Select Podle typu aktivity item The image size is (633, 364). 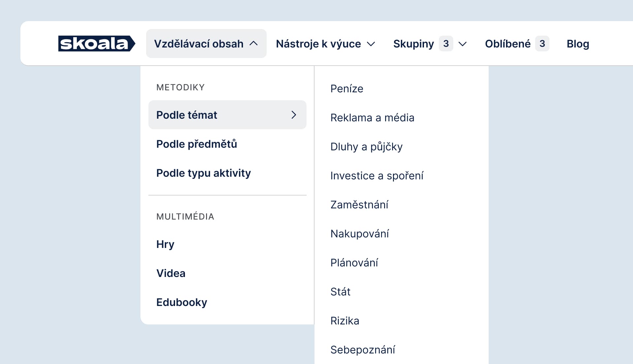(203, 173)
